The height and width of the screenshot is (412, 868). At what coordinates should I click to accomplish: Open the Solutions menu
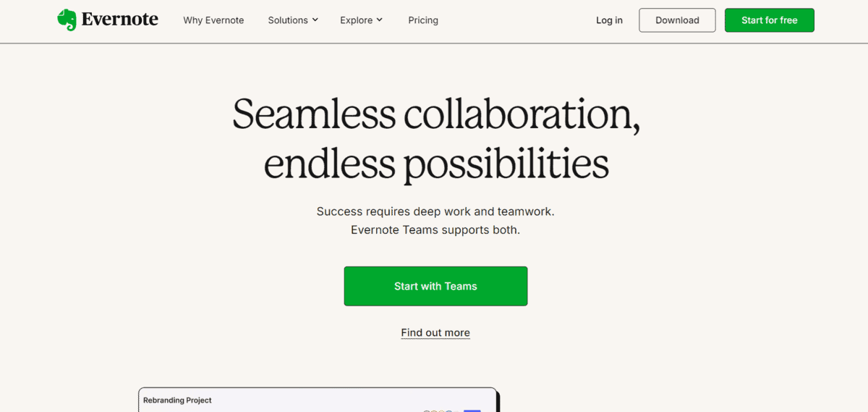(x=288, y=20)
